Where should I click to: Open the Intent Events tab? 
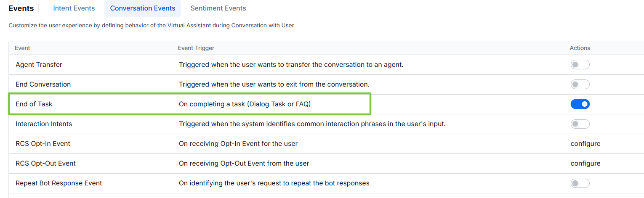click(74, 8)
